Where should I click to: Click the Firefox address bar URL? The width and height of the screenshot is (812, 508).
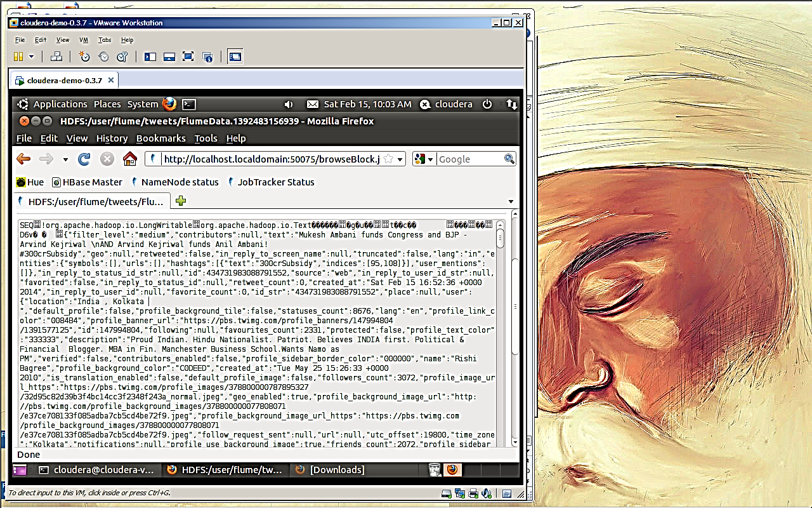(x=272, y=159)
